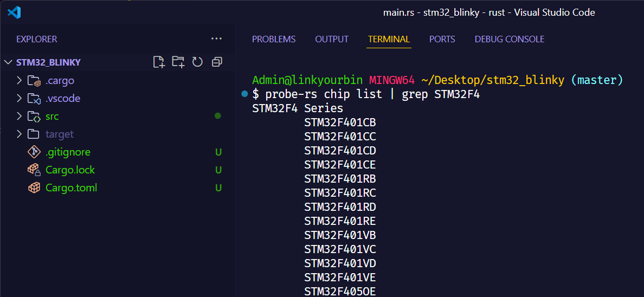This screenshot has width=644, height=297.
Task: Click the Visual Studio Code logo icon
Action: (x=14, y=12)
